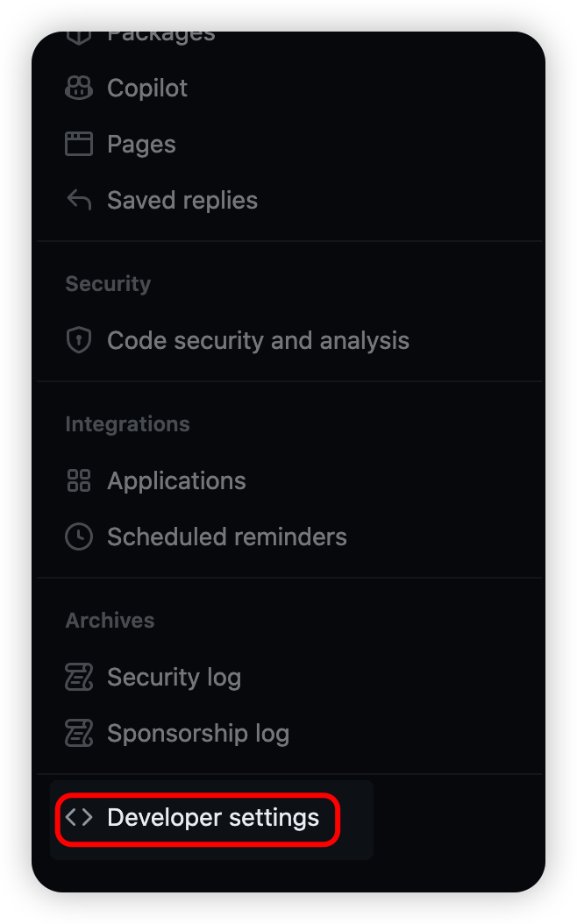Go to Pages settings
577x924 pixels.
pos(141,144)
